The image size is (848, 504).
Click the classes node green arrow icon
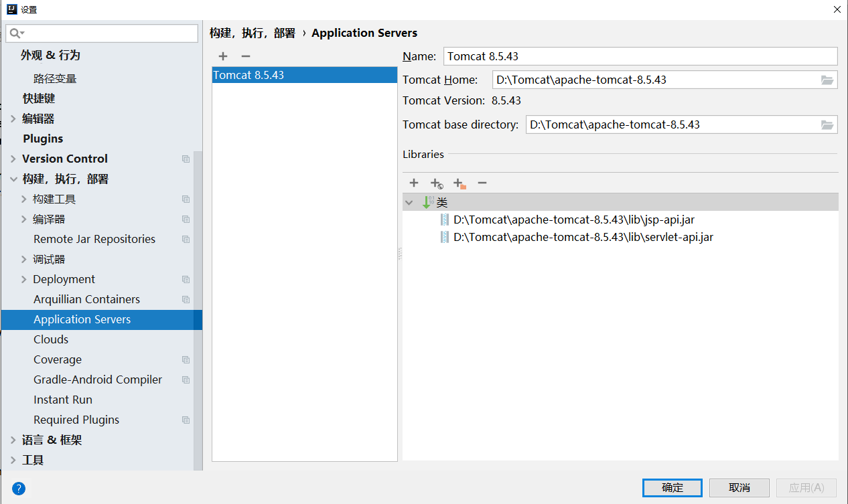[x=427, y=202]
